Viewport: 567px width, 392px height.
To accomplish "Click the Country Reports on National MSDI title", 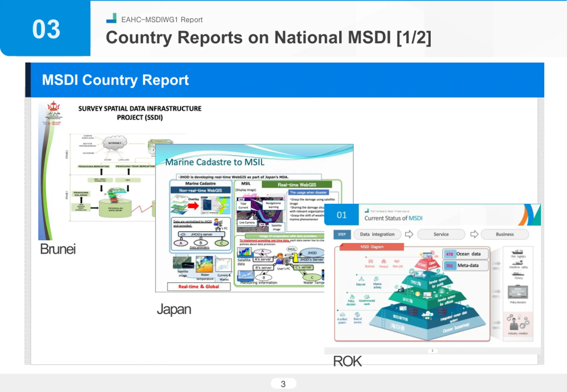I will (x=268, y=37).
